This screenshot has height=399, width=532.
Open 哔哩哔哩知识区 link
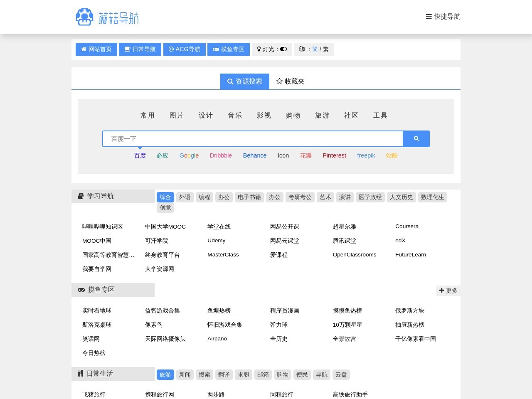103,227
